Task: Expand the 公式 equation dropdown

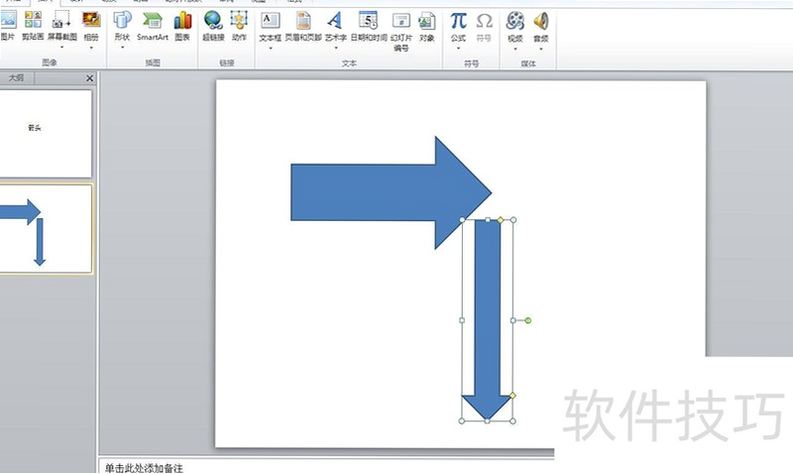Action: [458, 48]
